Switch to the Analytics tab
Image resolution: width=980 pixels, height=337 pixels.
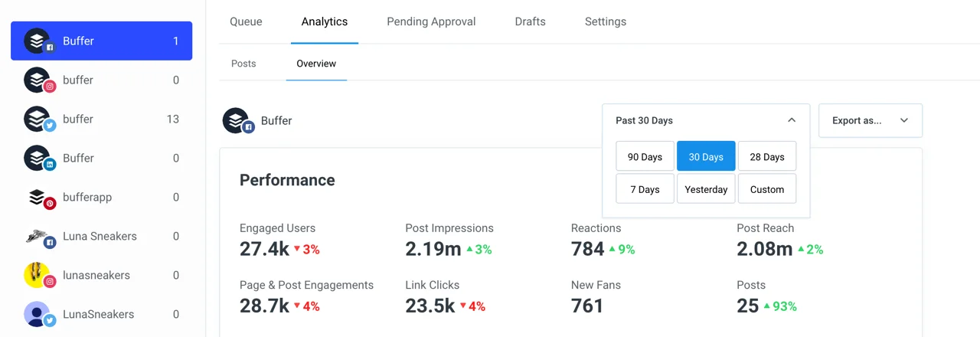[325, 21]
